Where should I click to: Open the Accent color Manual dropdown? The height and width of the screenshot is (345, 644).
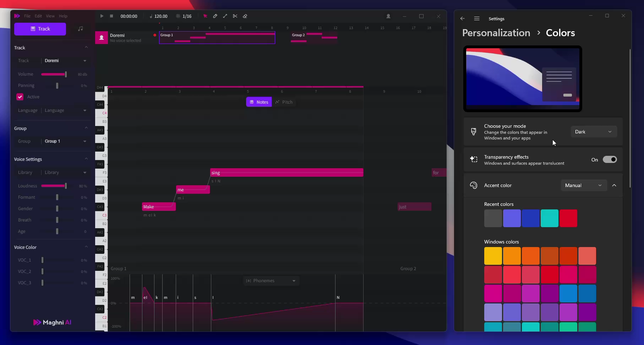[584, 185]
